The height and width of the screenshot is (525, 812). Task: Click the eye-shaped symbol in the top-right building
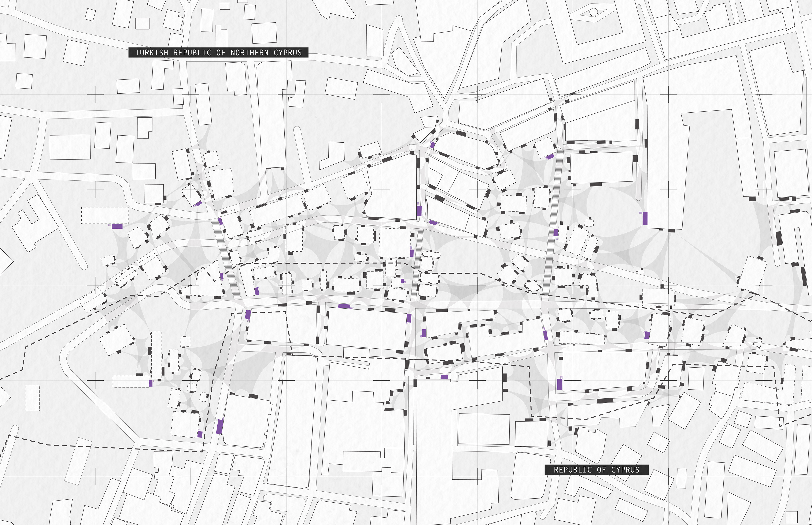point(593,13)
